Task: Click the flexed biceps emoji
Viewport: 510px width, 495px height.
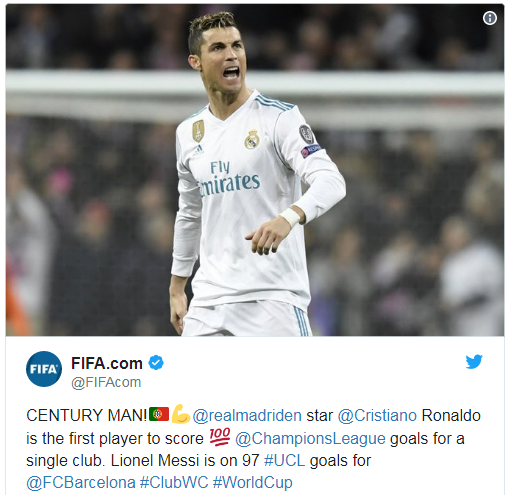Action: (x=180, y=414)
